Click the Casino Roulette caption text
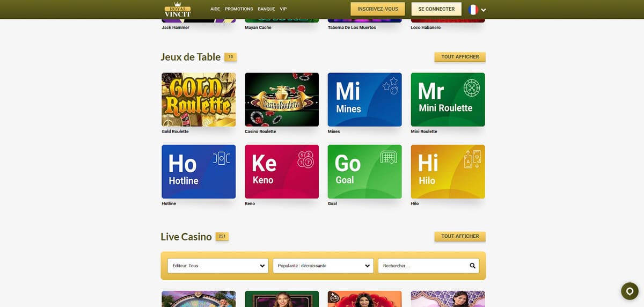This screenshot has height=307, width=644. click(260, 131)
